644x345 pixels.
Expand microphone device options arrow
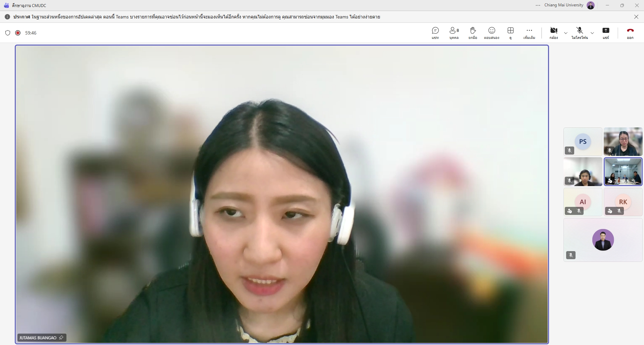click(592, 33)
